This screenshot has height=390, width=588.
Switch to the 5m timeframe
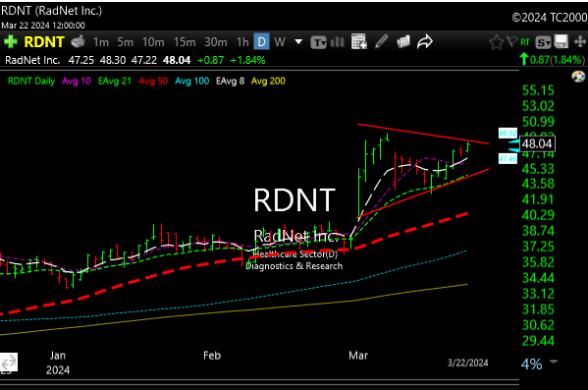126,42
